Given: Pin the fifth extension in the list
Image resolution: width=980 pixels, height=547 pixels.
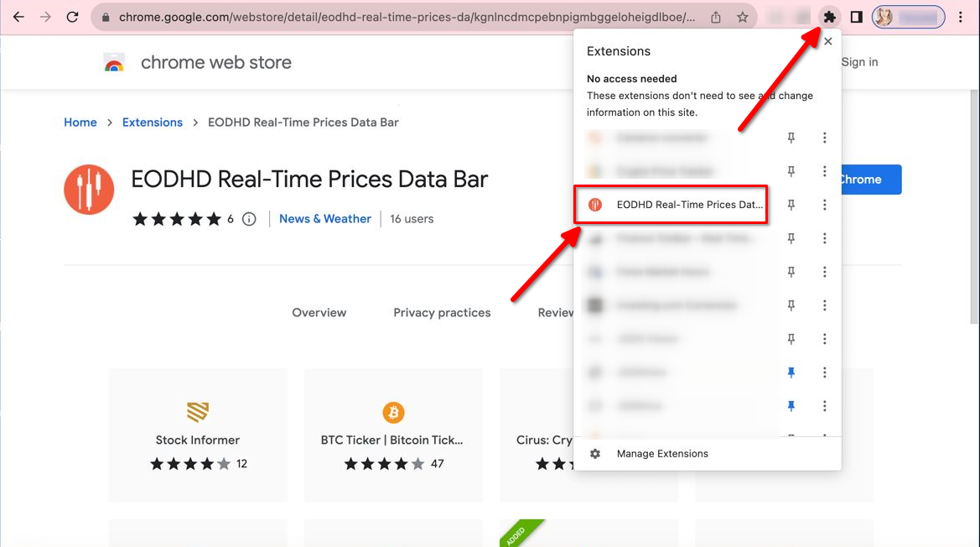Looking at the screenshot, I should point(791,272).
